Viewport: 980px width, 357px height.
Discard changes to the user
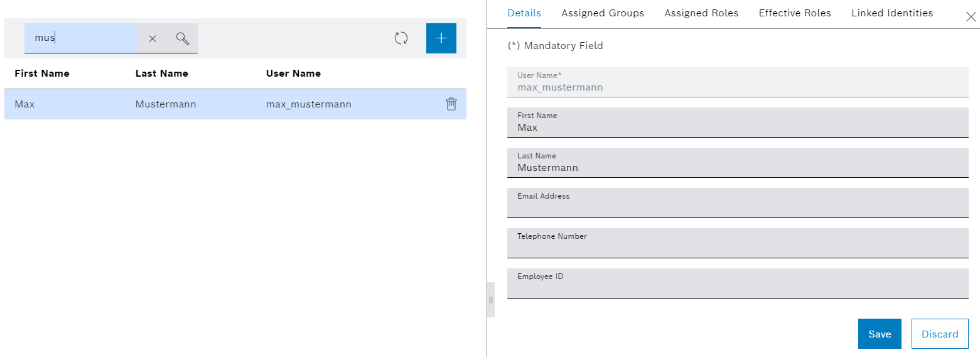click(x=940, y=334)
